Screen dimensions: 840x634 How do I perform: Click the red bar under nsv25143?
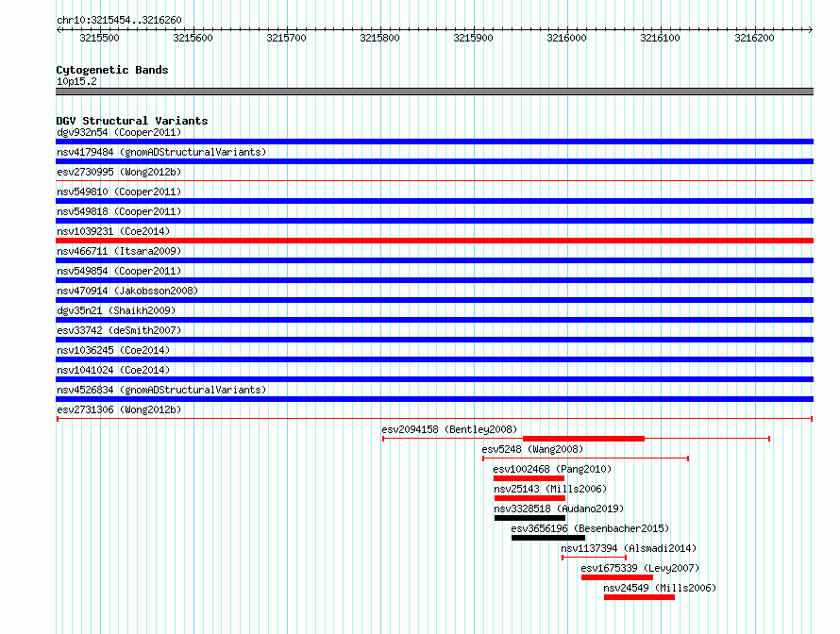529,498
